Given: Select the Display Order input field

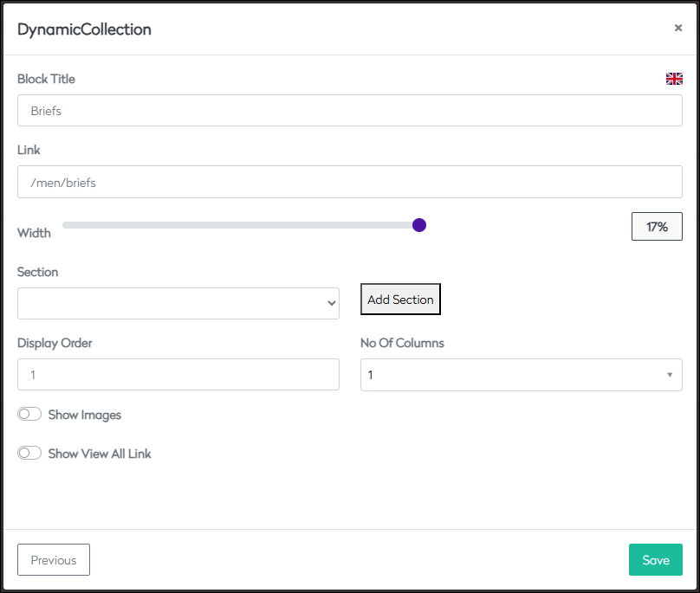Looking at the screenshot, I should (x=178, y=375).
